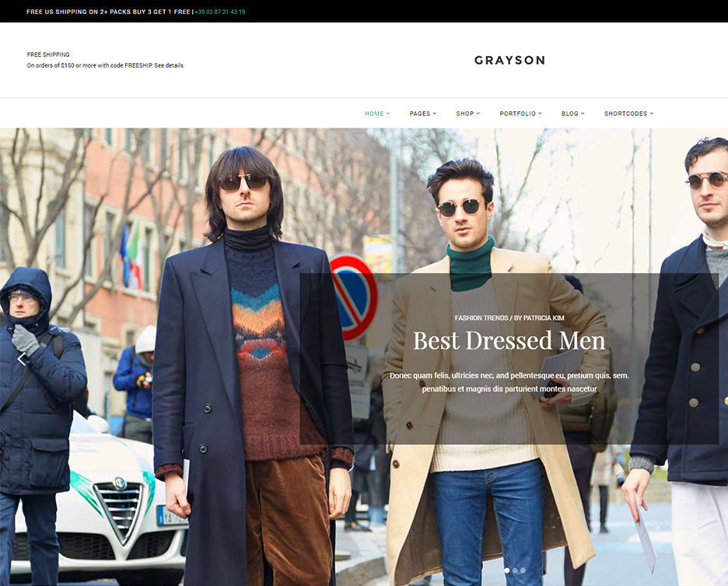Select the second slider pagination dot
Image resolution: width=728 pixels, height=586 pixels.
click(x=515, y=570)
